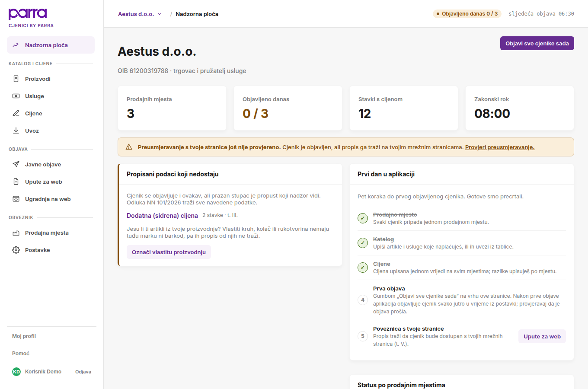This screenshot has width=588, height=389.
Task: Open Nadzorna ploča via its chart icon
Action: (x=16, y=45)
